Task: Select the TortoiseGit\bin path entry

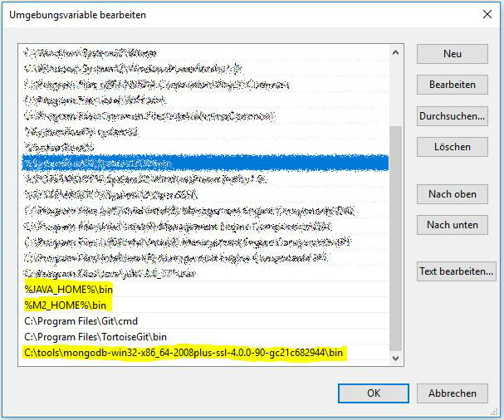Action: coord(95,337)
